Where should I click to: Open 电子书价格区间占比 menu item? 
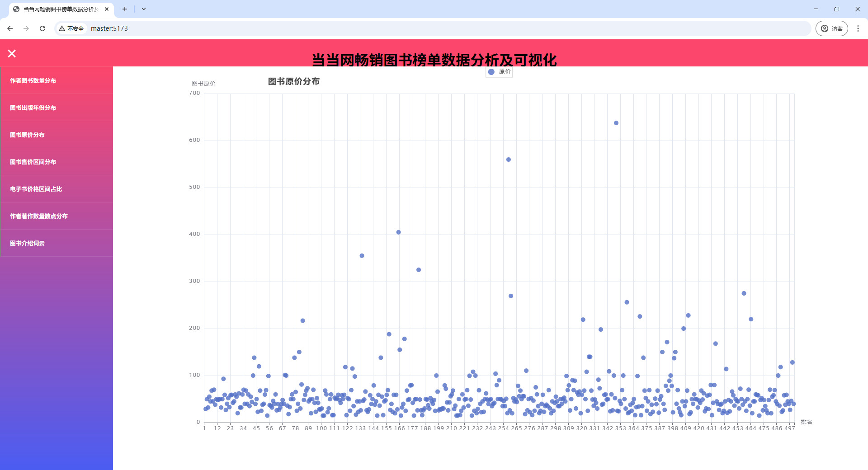[57, 189]
